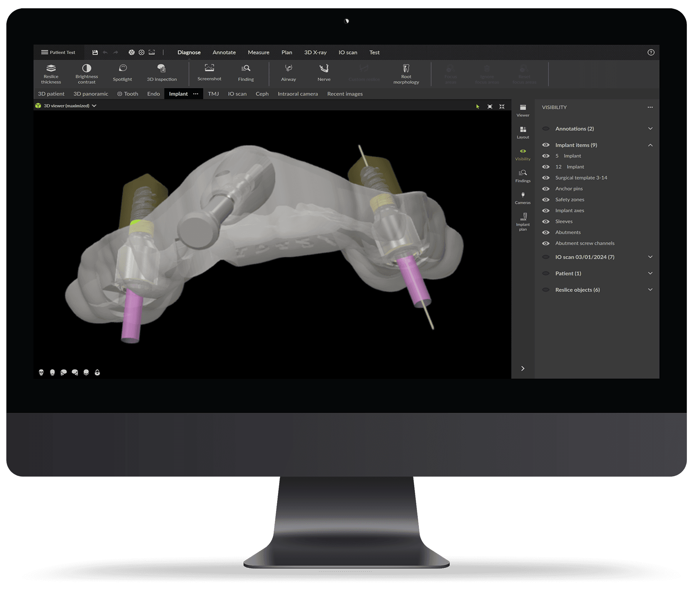Viewport: 693px width, 616px height.
Task: Hide the Safety zones
Action: pyautogui.click(x=546, y=199)
